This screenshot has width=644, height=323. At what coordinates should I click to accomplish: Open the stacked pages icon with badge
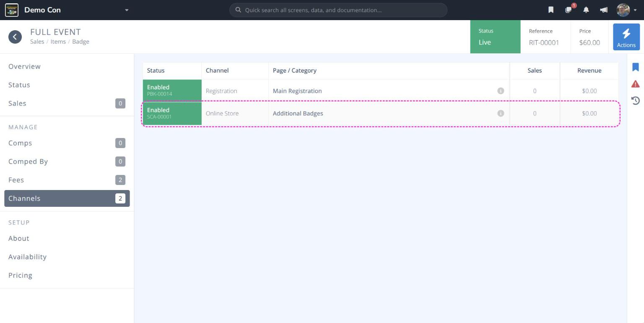(x=569, y=10)
